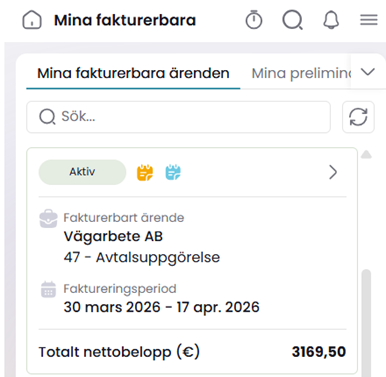Click the orange note icon
The width and height of the screenshot is (386, 377).
[x=145, y=172]
